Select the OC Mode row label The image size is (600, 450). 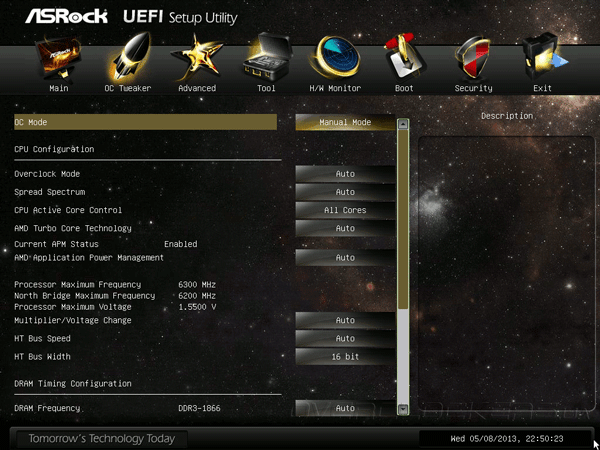click(x=31, y=122)
